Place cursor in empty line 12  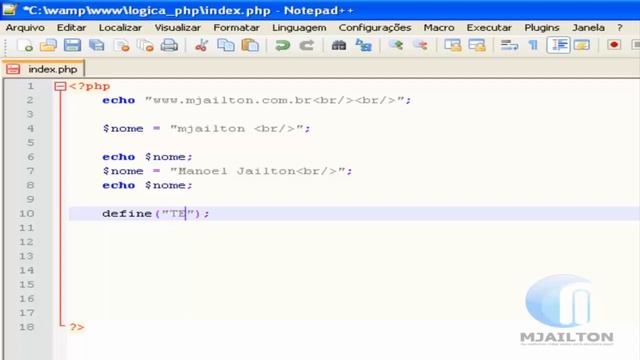click(353, 242)
